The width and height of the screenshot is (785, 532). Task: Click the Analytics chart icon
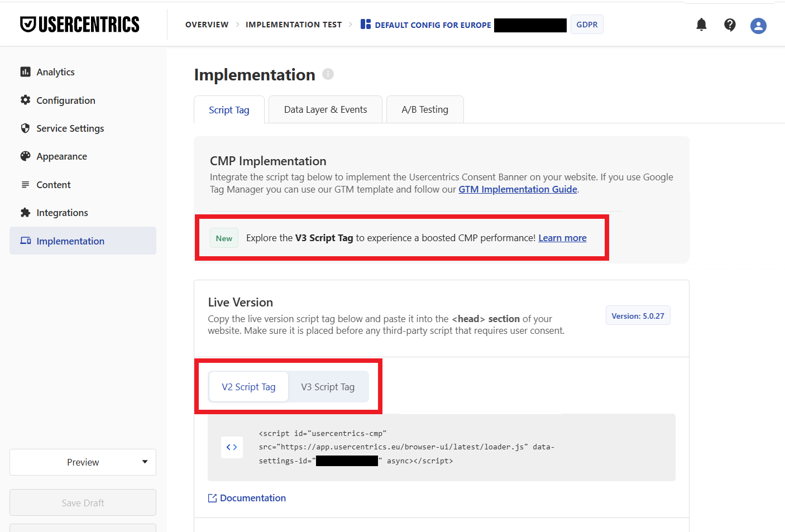[x=25, y=72]
